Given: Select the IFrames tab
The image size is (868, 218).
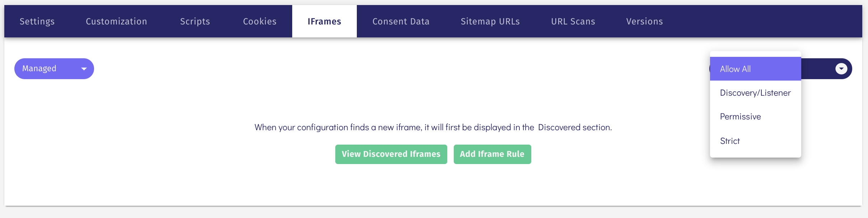Looking at the screenshot, I should (324, 21).
